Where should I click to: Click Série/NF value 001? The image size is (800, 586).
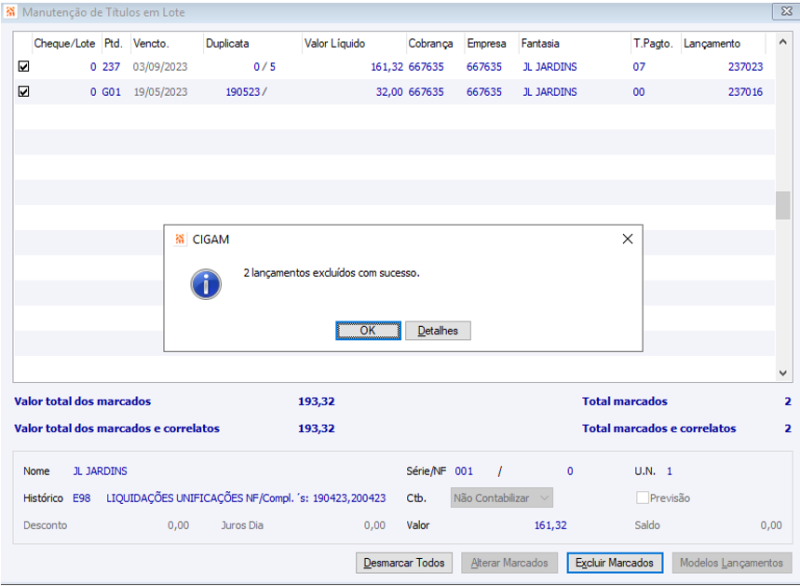[x=464, y=471]
